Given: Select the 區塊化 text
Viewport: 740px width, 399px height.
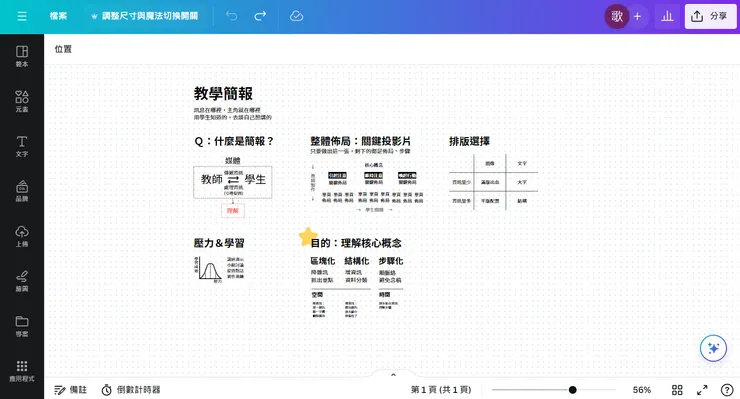Looking at the screenshot, I should (322, 261).
